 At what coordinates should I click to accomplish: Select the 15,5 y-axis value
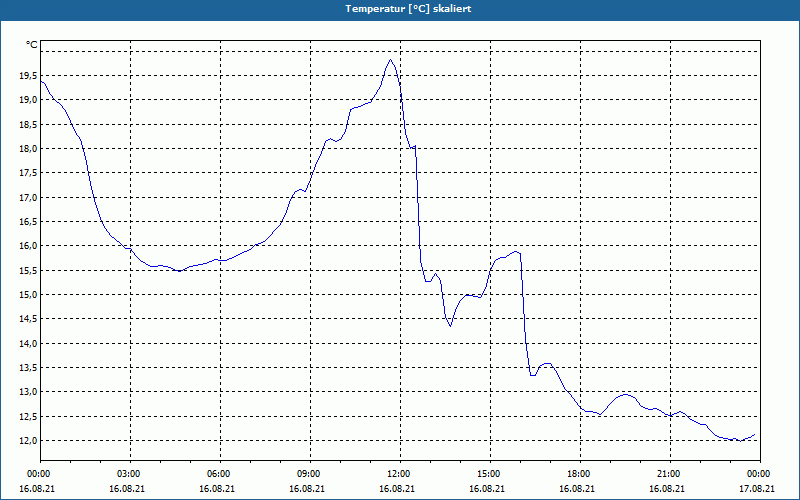[x=28, y=270]
